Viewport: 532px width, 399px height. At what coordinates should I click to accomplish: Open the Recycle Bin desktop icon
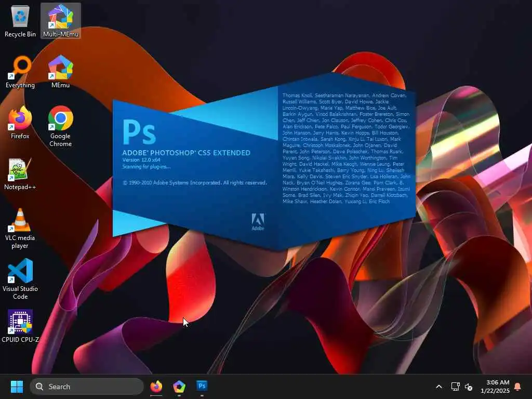pos(20,21)
